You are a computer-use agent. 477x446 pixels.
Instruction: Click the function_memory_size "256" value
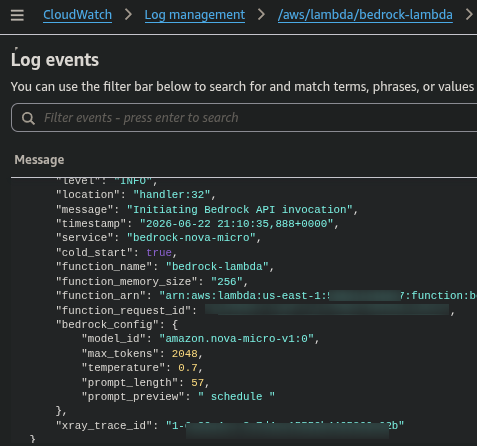tap(227, 281)
